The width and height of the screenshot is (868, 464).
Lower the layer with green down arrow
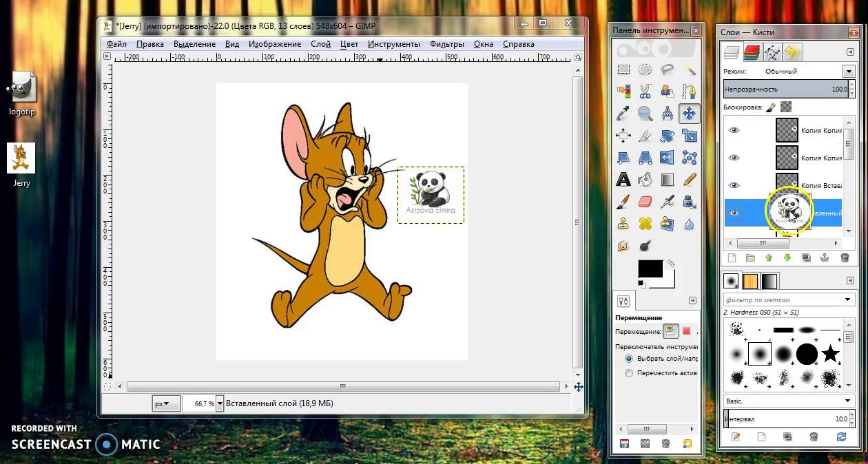[787, 258]
